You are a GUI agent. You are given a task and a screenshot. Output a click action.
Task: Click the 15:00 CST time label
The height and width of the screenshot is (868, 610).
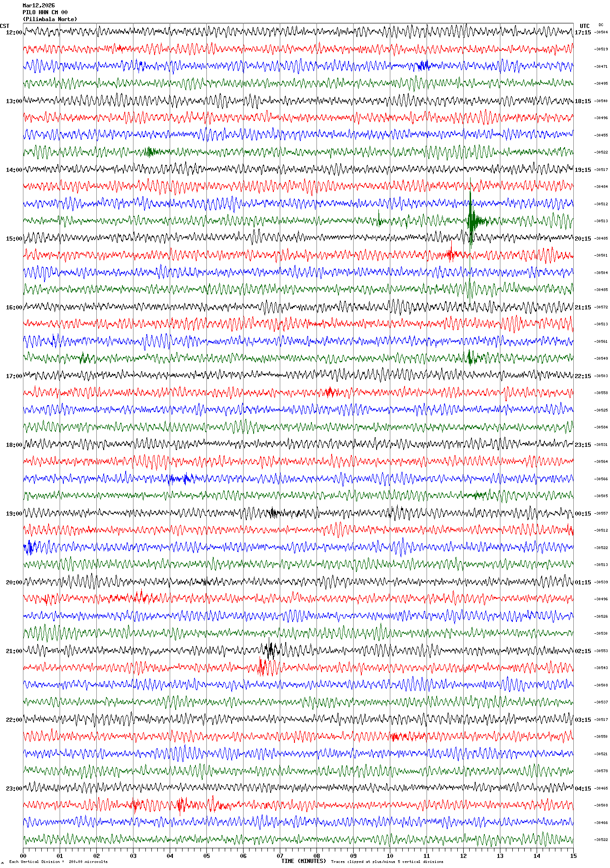[14, 239]
